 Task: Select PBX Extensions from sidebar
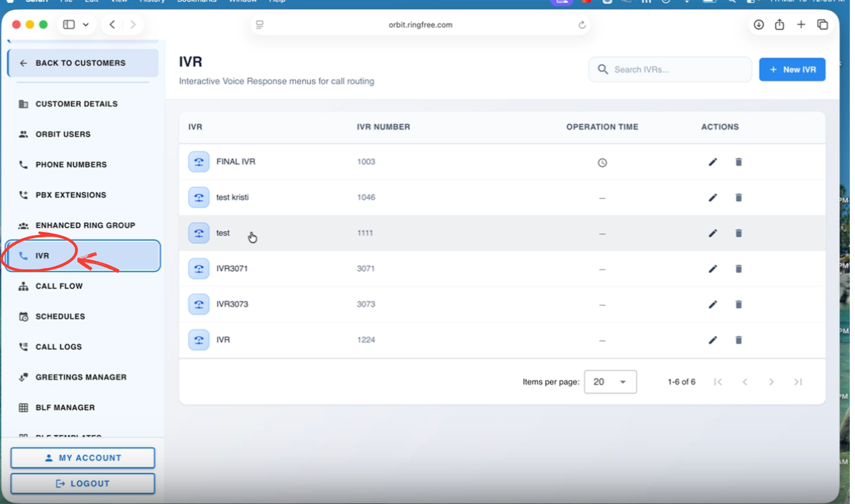click(71, 195)
